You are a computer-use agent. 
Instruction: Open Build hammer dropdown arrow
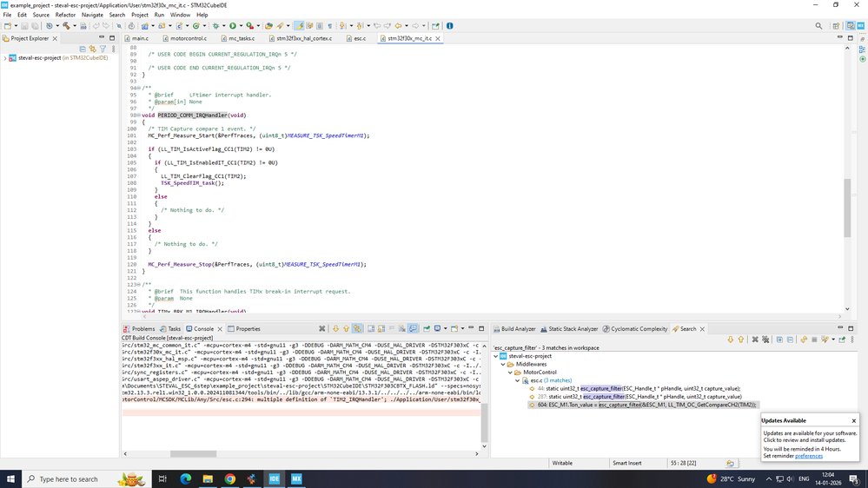coord(75,25)
